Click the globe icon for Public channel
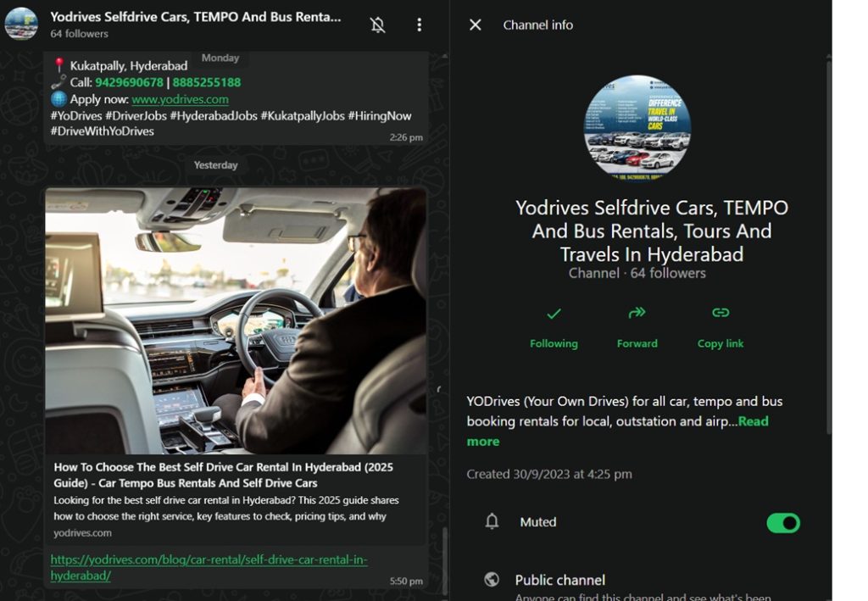868x601 pixels. click(x=492, y=580)
